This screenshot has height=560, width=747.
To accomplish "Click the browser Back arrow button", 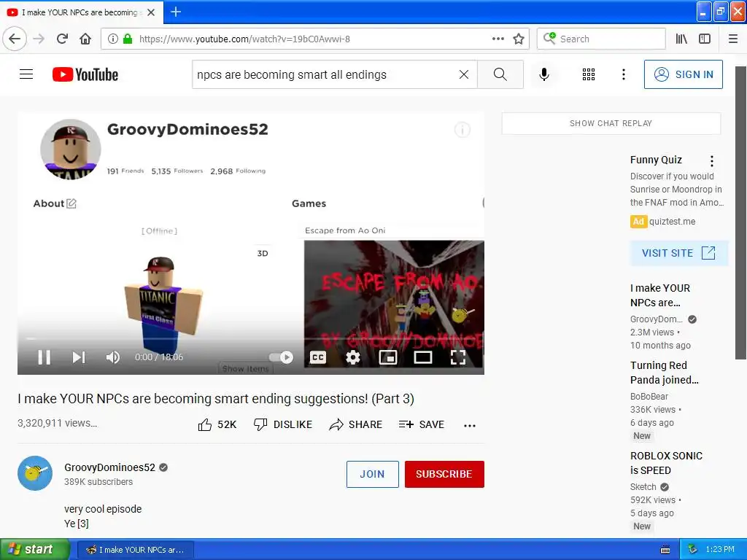I will point(15,39).
